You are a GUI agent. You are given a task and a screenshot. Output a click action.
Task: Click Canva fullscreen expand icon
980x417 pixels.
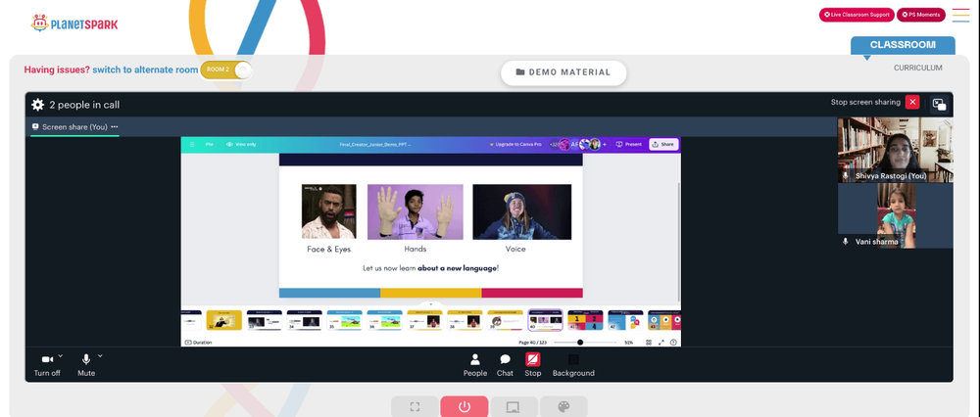click(x=661, y=342)
